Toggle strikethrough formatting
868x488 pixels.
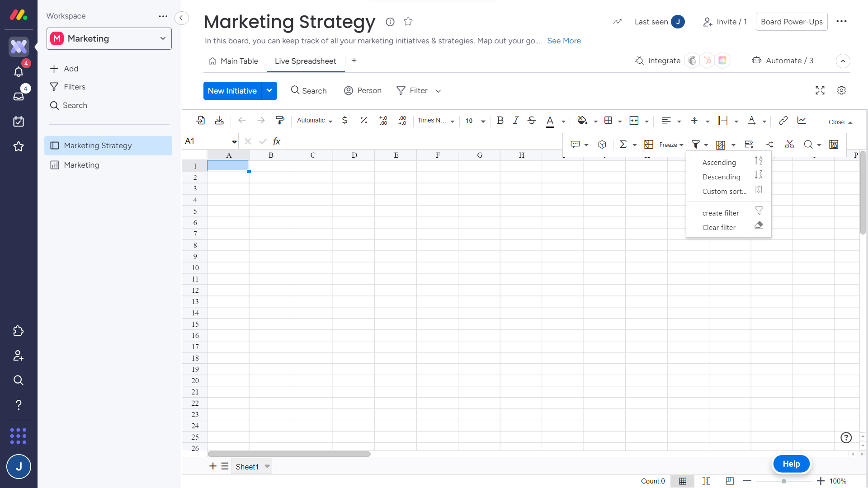point(532,120)
